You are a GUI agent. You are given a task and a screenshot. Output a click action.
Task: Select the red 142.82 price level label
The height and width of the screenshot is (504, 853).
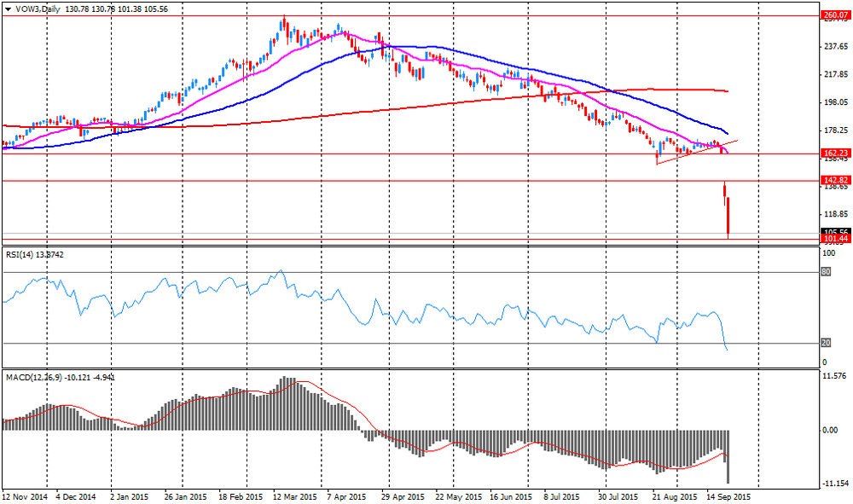(835, 180)
